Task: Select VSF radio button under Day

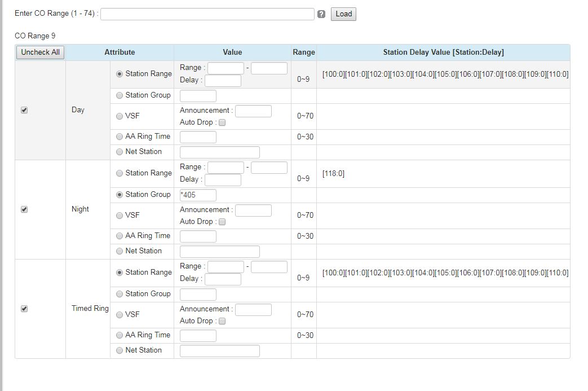Action: click(x=119, y=116)
